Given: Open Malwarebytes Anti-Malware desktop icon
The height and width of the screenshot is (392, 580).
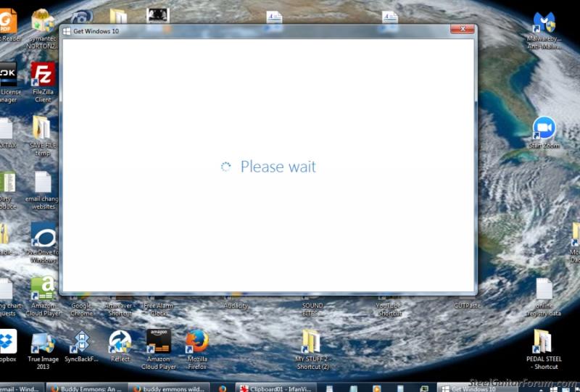Looking at the screenshot, I should click(544, 25).
